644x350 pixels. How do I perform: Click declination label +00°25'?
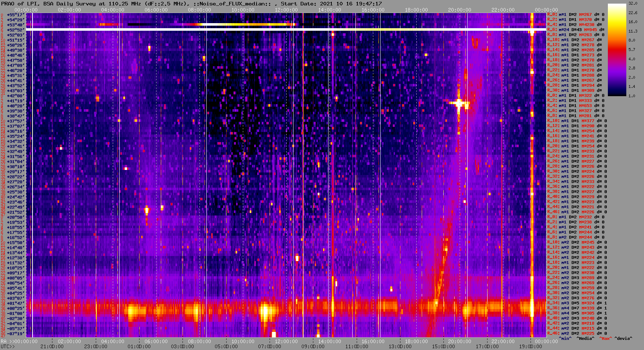pyautogui.click(x=16, y=308)
